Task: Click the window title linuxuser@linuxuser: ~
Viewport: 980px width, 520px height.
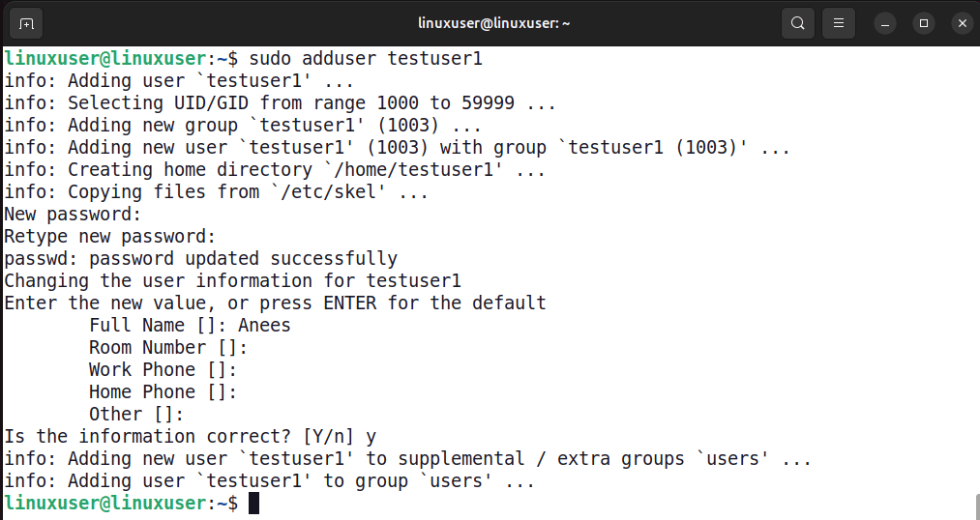Action: (493, 23)
